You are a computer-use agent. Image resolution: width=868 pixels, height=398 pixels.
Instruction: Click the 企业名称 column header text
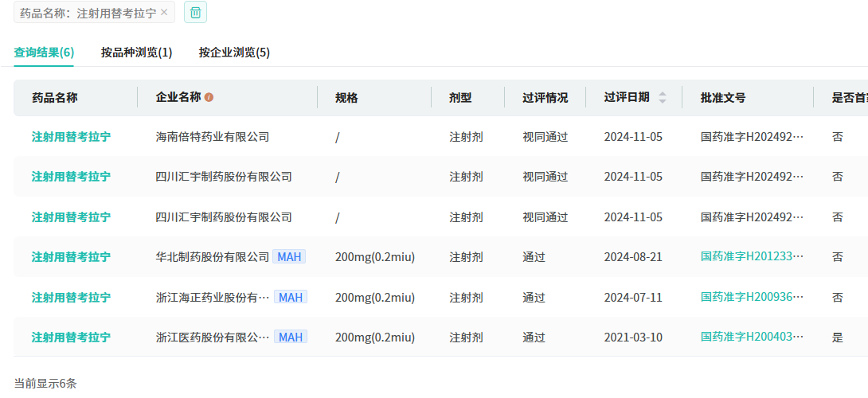[178, 98]
